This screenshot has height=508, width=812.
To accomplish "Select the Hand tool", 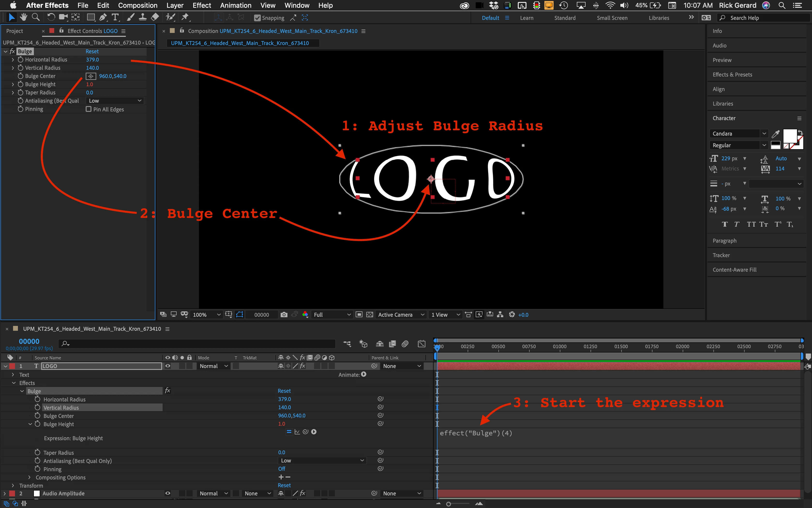I will pyautogui.click(x=23, y=17).
